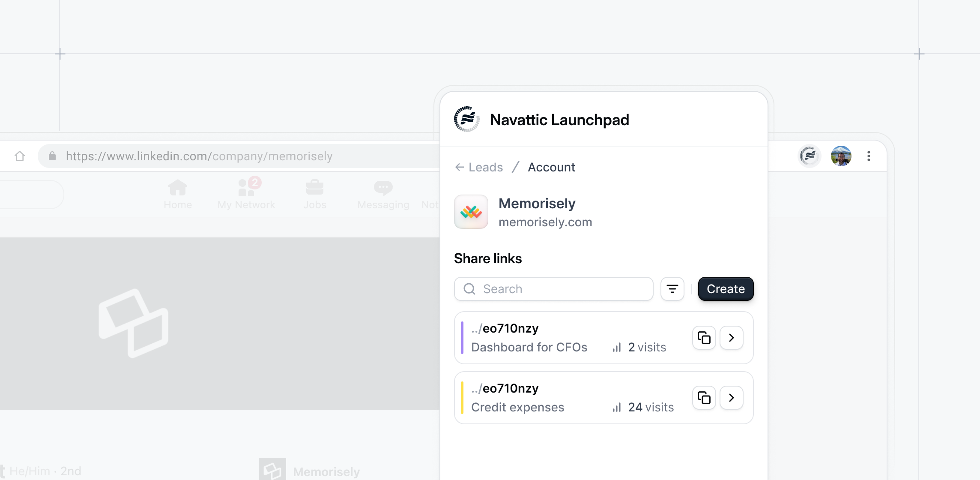Focus the share links Search field
This screenshot has width=980, height=480.
(553, 289)
